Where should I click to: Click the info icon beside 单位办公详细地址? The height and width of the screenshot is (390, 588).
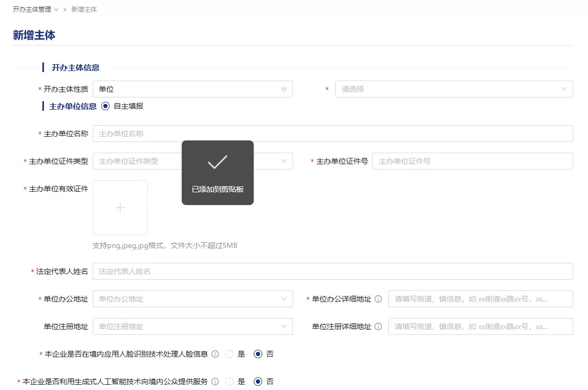(377, 298)
